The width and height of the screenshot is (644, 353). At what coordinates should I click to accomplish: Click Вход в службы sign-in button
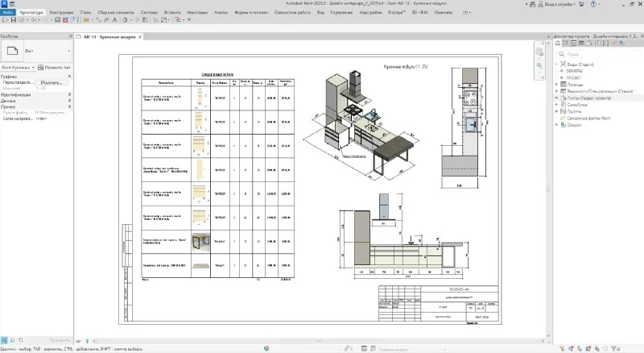tap(556, 4)
